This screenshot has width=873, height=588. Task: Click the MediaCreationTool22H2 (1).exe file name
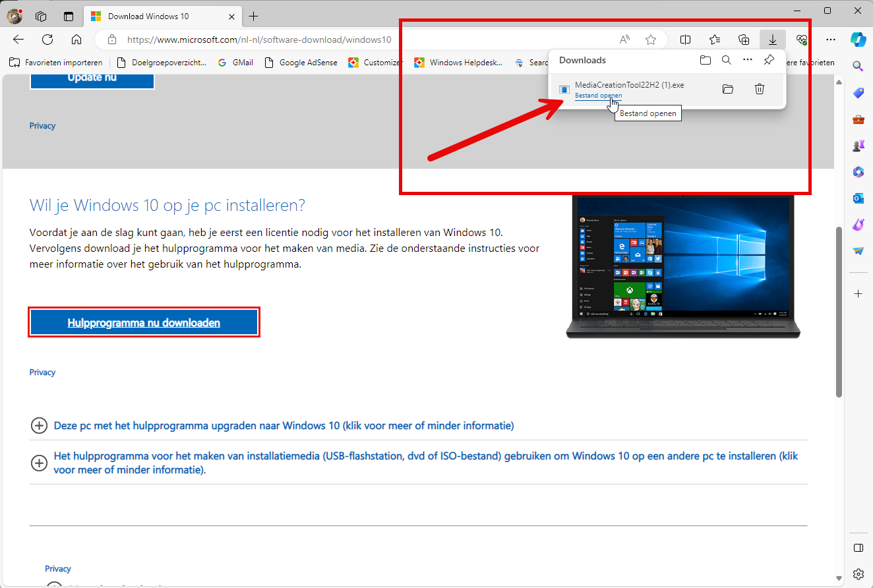click(x=630, y=84)
